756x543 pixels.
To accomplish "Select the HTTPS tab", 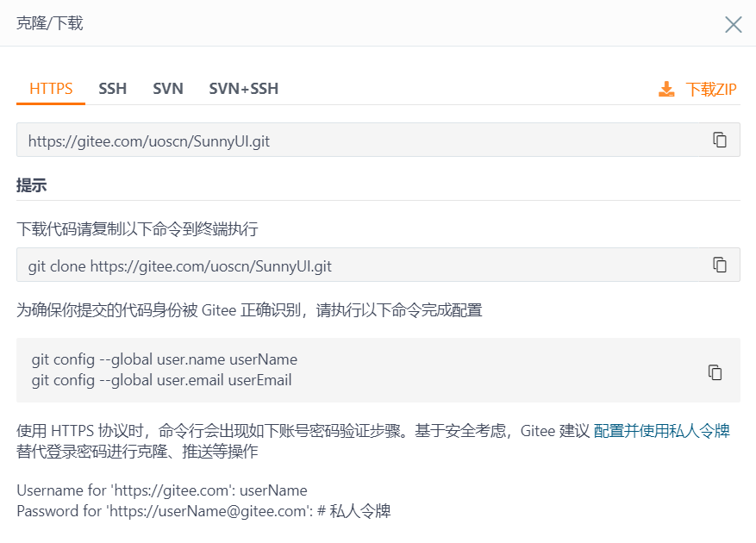I will tap(51, 89).
